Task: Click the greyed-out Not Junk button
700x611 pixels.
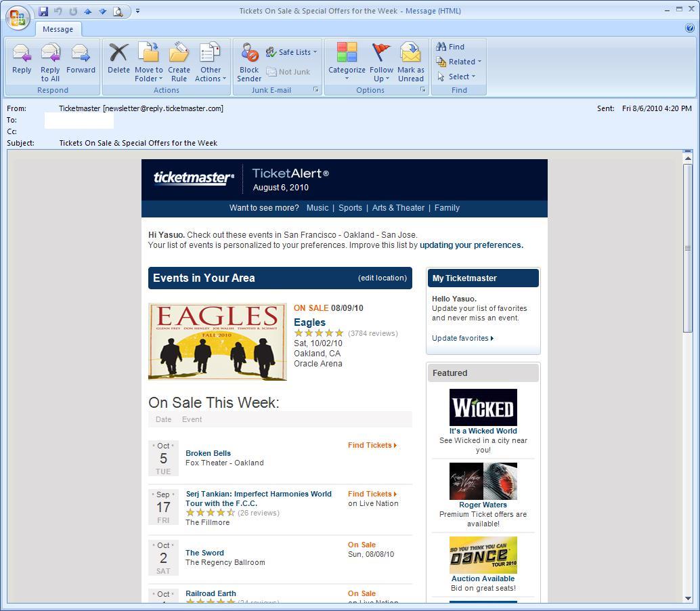Action: tap(288, 71)
